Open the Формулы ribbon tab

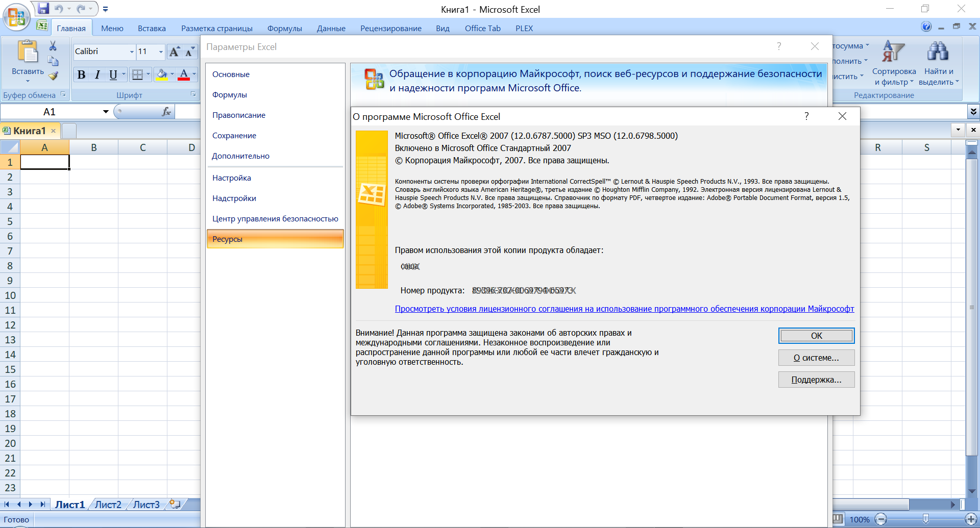click(x=285, y=29)
